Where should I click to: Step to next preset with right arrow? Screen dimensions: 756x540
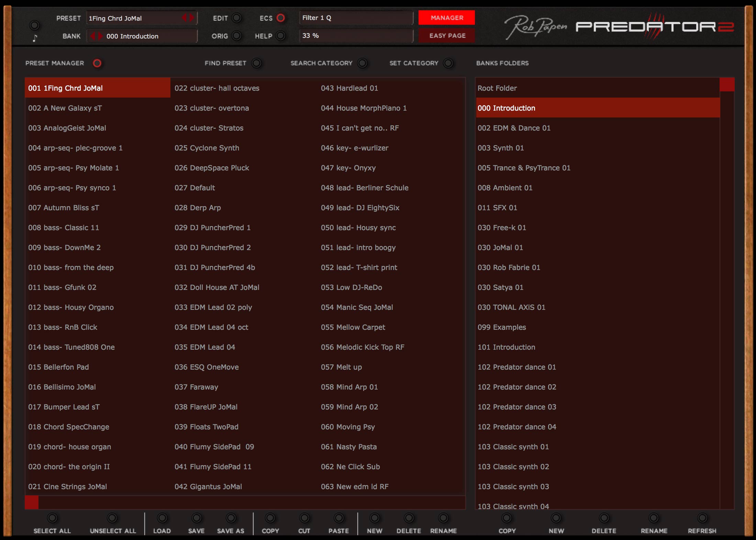(x=192, y=18)
